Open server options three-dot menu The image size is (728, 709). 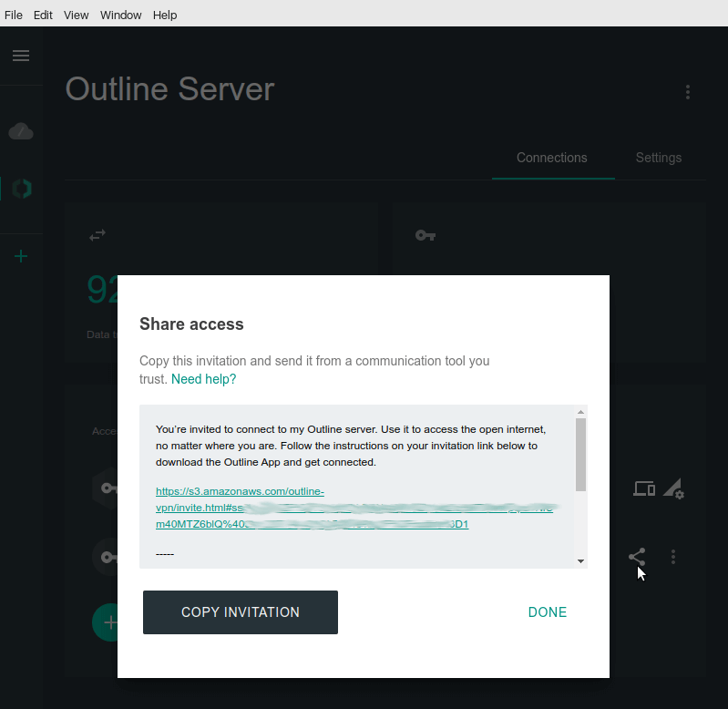coord(688,92)
